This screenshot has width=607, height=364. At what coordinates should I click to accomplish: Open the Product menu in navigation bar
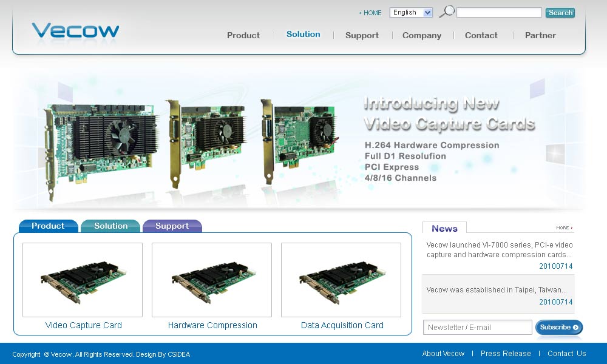pos(243,35)
